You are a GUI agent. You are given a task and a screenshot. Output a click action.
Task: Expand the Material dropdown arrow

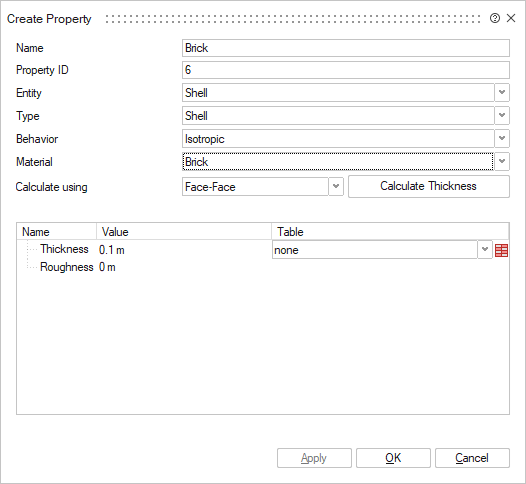click(x=502, y=161)
